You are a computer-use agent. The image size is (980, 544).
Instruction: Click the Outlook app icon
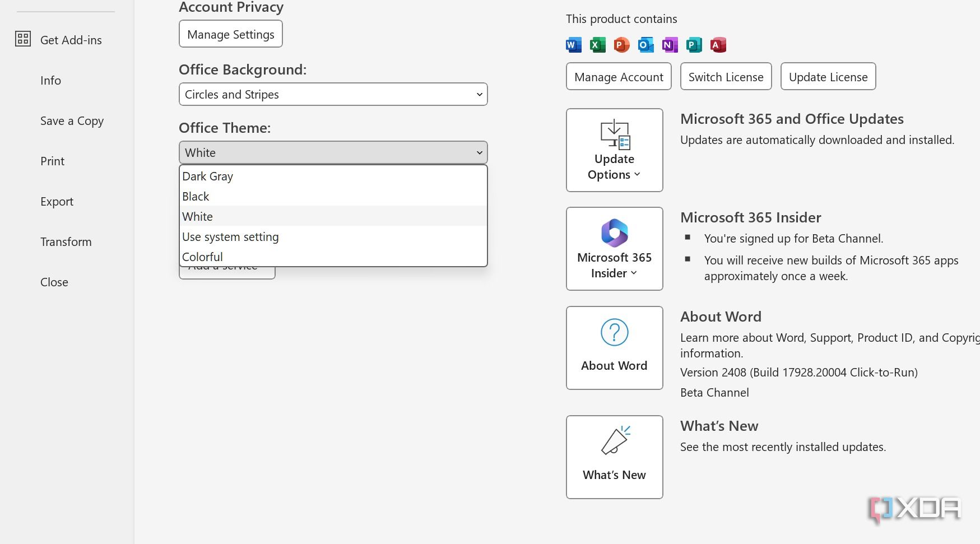click(x=645, y=45)
